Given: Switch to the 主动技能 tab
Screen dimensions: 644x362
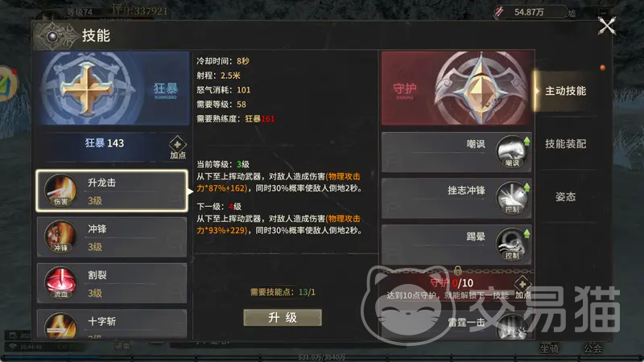Looking at the screenshot, I should (565, 91).
